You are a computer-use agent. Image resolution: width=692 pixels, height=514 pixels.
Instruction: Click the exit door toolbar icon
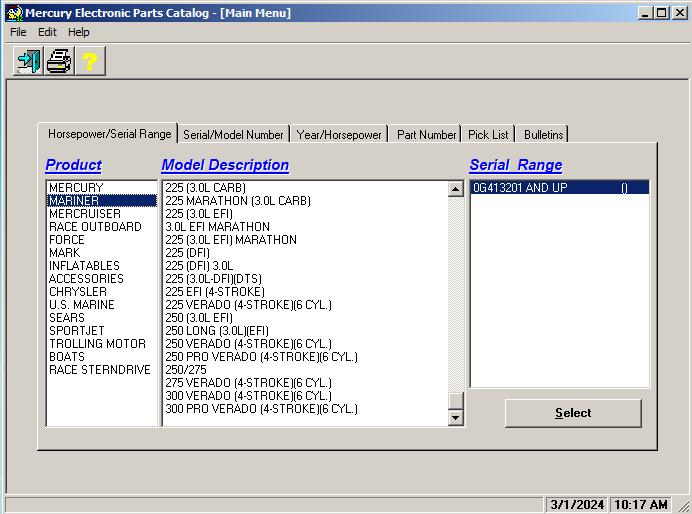point(28,62)
